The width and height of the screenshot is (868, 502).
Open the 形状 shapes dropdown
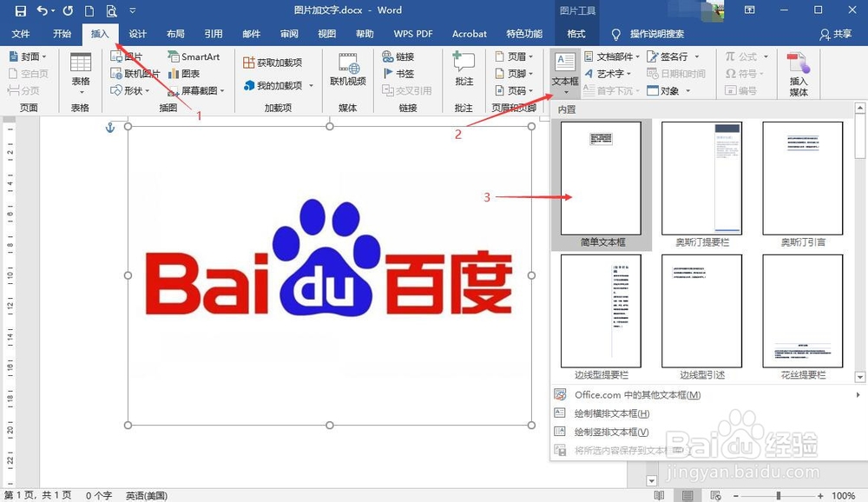130,90
